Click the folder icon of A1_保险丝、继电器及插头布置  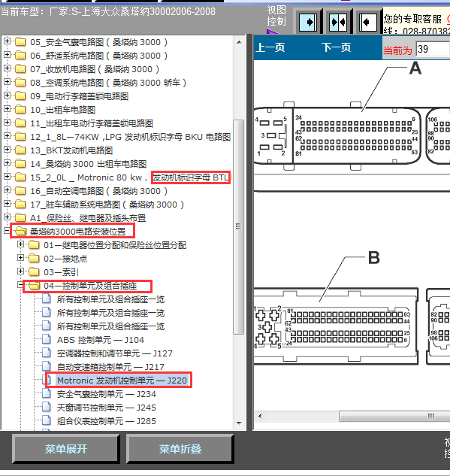[x=20, y=217]
